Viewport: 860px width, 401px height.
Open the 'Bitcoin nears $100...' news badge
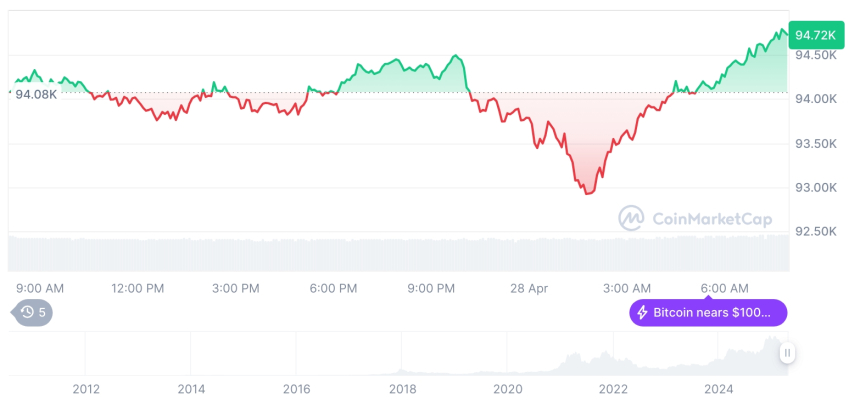(x=708, y=313)
